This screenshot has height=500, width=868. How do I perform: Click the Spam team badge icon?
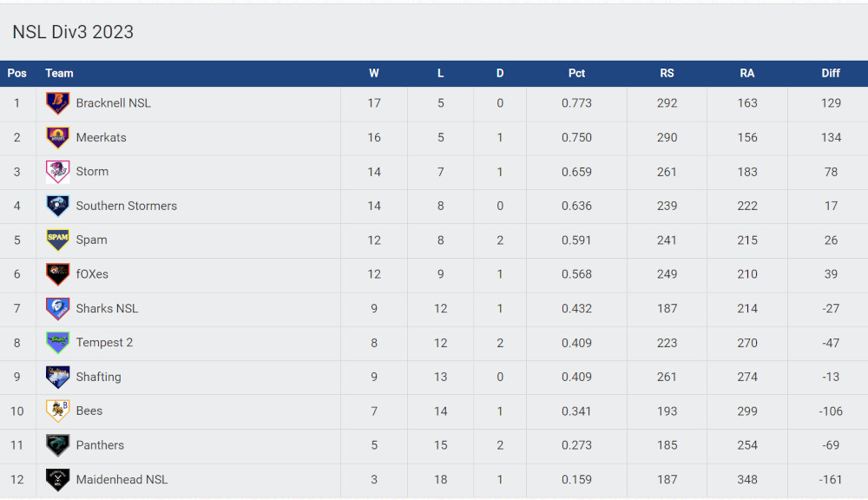coord(57,240)
